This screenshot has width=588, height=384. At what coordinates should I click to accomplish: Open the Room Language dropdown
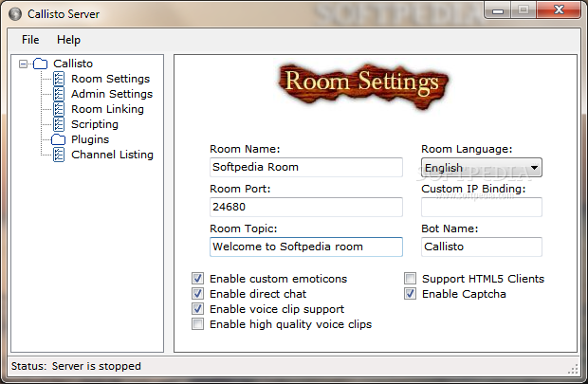[x=482, y=168]
